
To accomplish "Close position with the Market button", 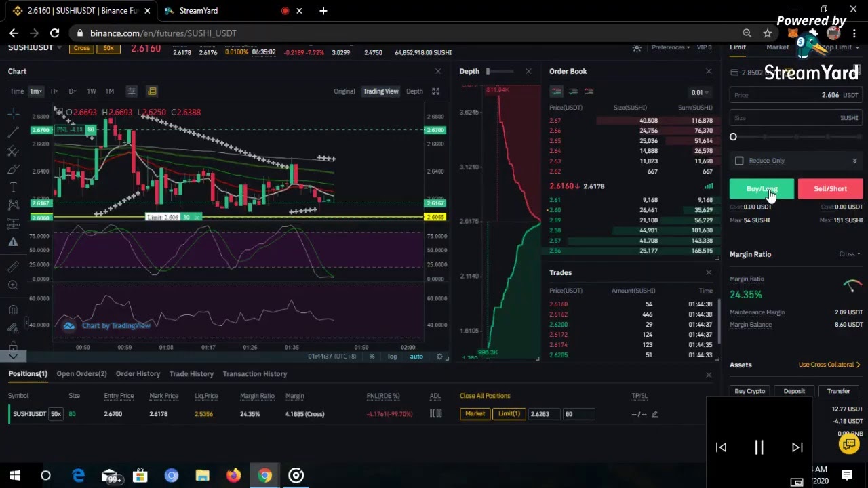I will [475, 414].
